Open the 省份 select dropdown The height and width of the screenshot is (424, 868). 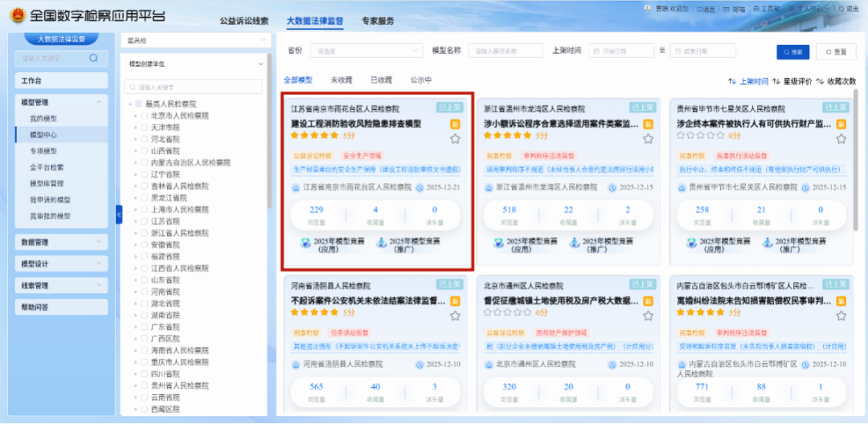pos(366,51)
